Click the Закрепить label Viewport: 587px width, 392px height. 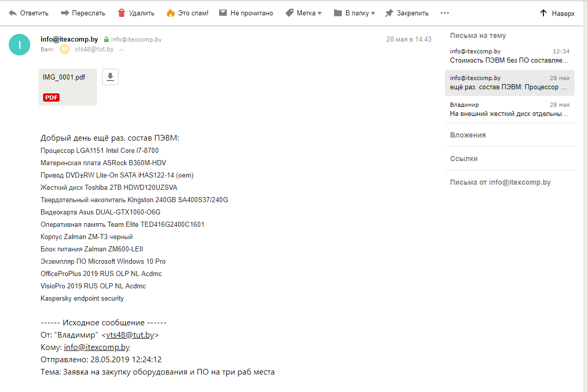pos(413,13)
